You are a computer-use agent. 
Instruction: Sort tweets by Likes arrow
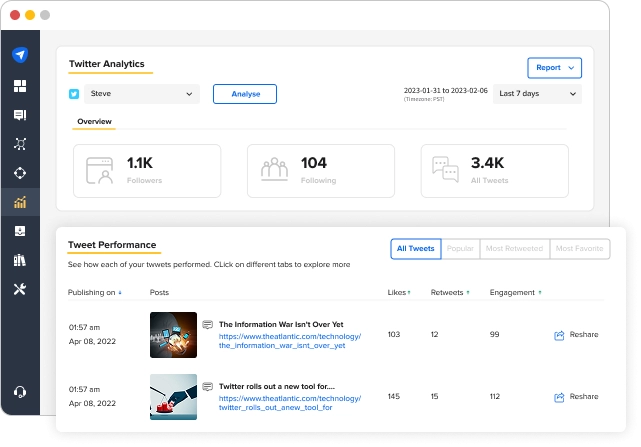point(409,292)
